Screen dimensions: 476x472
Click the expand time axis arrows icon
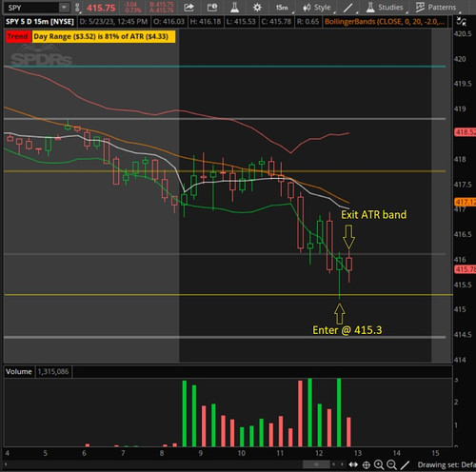tap(353, 464)
